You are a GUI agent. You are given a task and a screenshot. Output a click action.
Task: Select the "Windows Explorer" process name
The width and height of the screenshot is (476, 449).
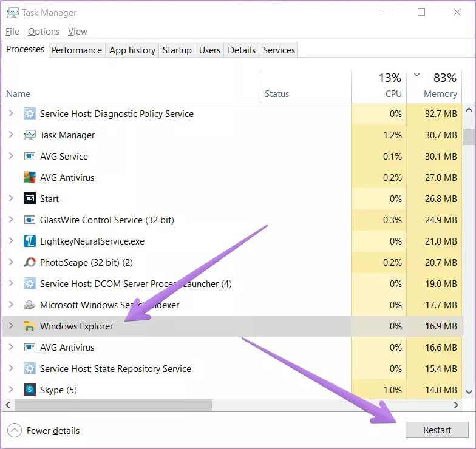[76, 326]
